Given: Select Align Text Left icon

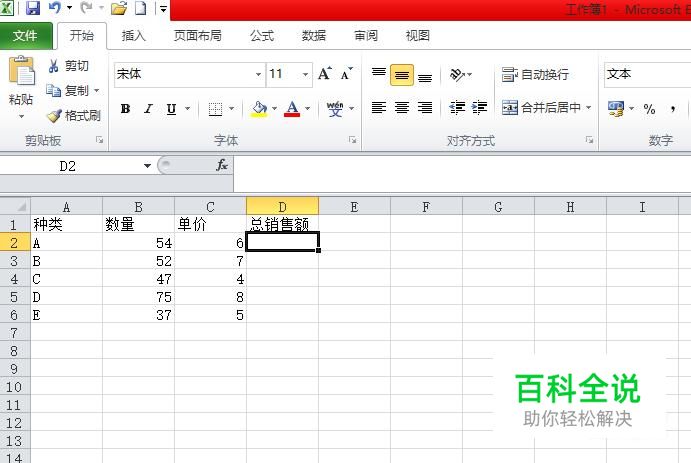Looking at the screenshot, I should click(x=379, y=107).
